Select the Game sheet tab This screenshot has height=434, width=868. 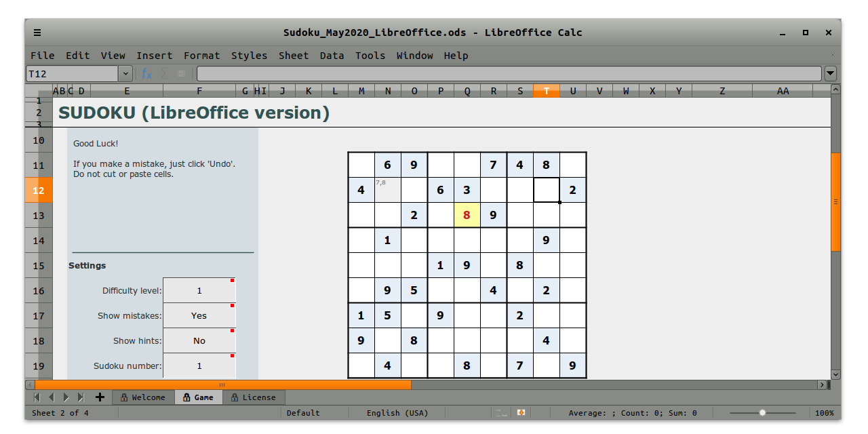199,397
